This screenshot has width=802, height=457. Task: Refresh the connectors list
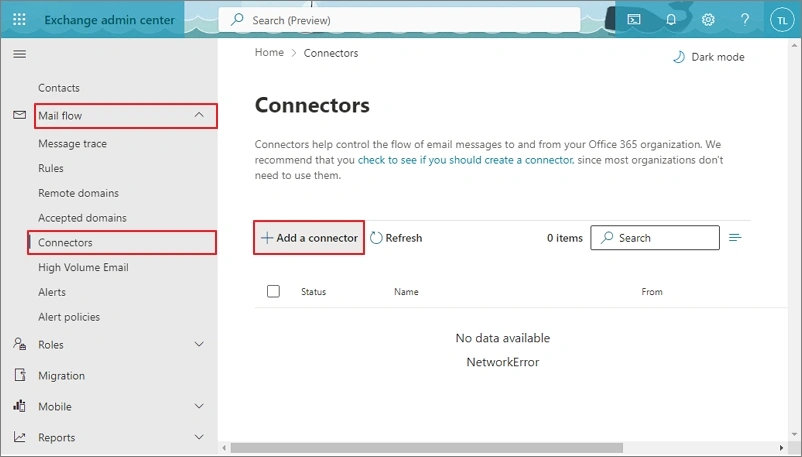396,237
